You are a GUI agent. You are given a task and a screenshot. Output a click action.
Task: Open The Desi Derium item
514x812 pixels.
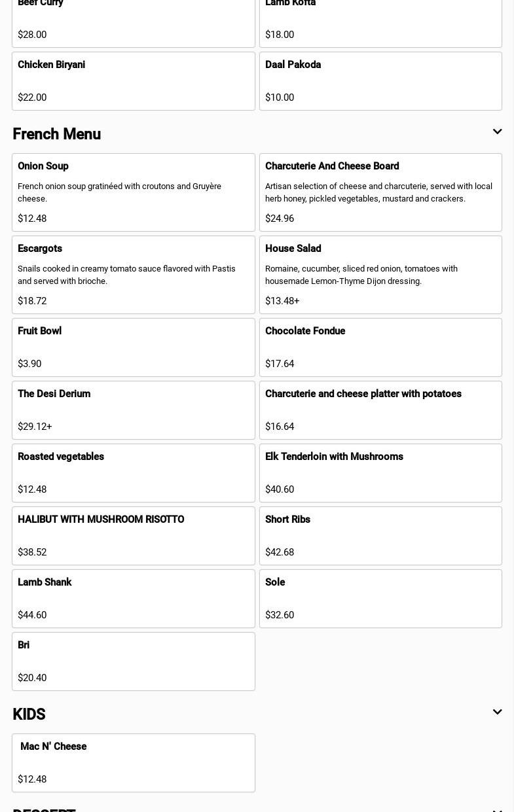pos(133,410)
